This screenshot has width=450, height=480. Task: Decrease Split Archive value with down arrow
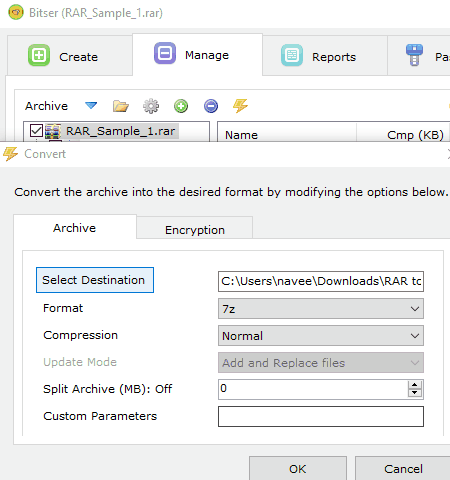point(415,393)
